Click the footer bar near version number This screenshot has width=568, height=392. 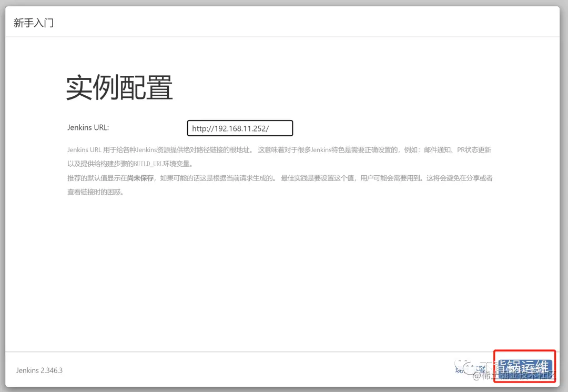(x=210, y=370)
